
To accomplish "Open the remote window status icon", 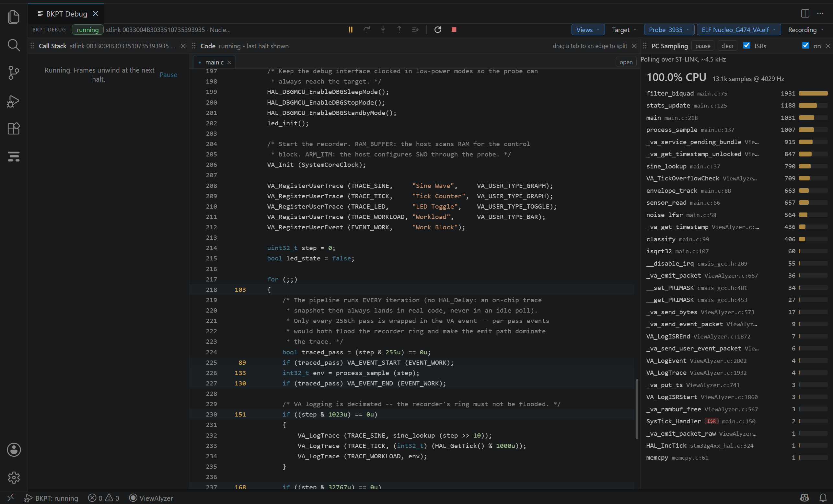I will pyautogui.click(x=10, y=498).
